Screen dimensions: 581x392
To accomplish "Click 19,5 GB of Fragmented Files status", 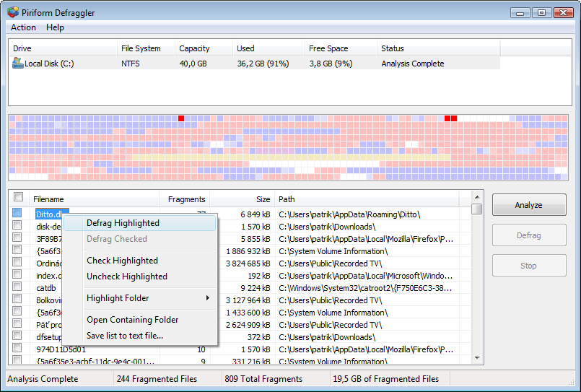I will pyautogui.click(x=385, y=379).
